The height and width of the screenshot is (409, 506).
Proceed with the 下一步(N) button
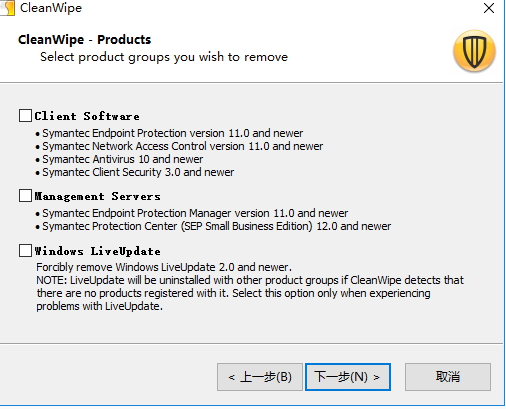(x=348, y=377)
